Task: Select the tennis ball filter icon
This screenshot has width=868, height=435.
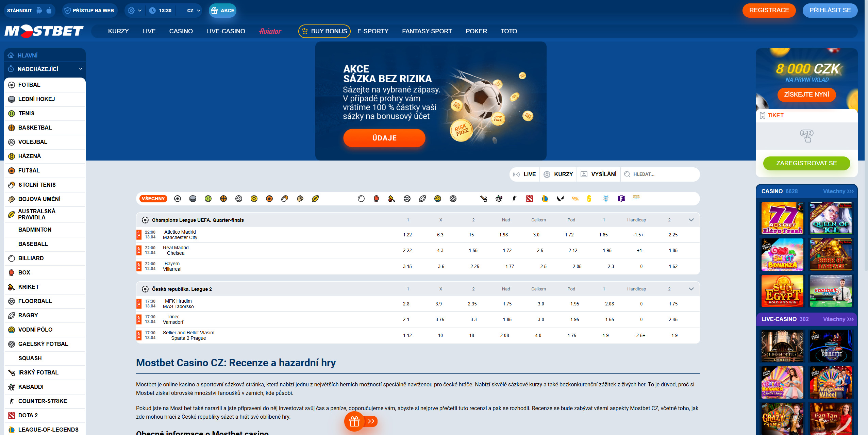Action: click(x=208, y=199)
